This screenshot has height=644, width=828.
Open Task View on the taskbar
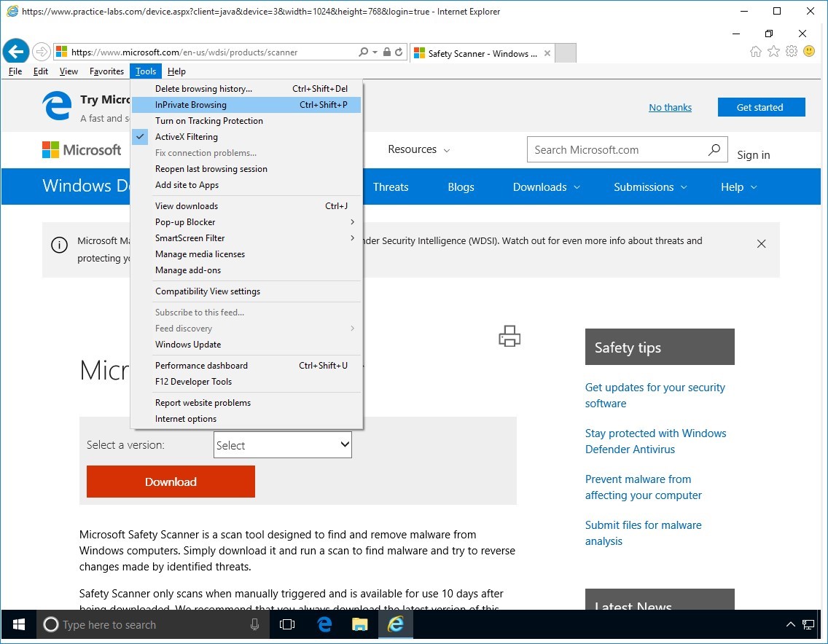pos(287,624)
